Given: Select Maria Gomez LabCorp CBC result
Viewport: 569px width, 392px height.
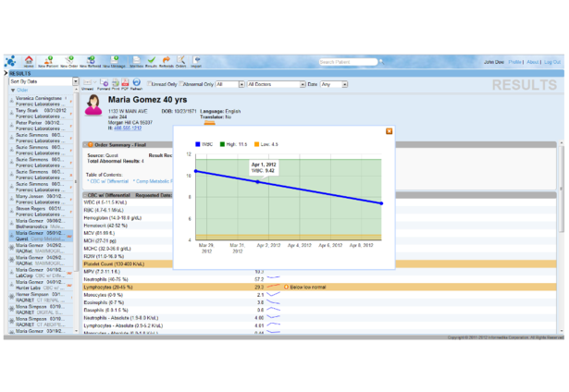Looking at the screenshot, I should tap(41, 273).
